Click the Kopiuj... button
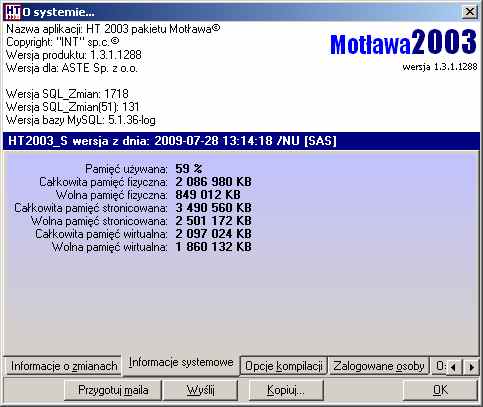 click(286, 390)
